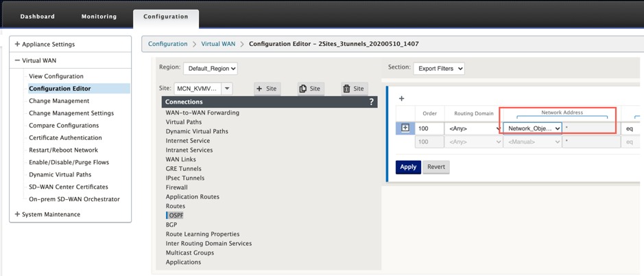Delete site using trash Site button

(x=355, y=89)
